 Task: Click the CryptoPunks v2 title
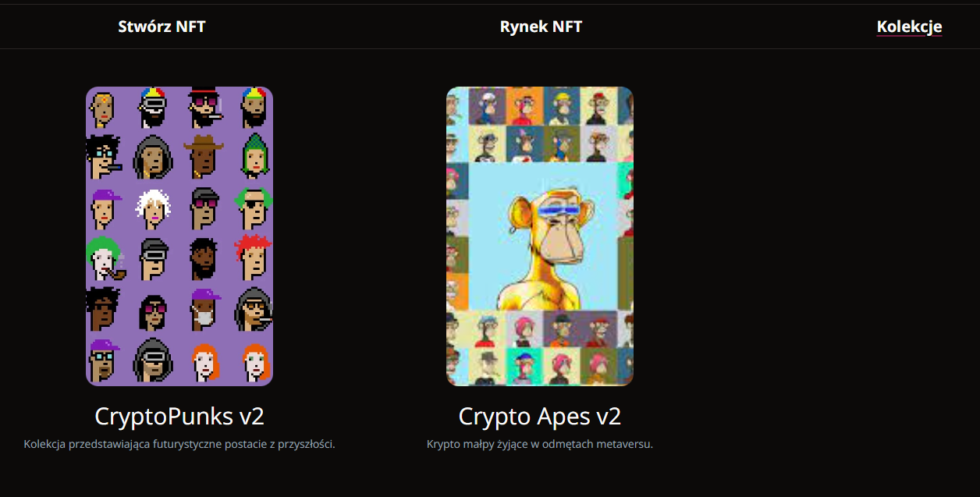click(x=179, y=416)
